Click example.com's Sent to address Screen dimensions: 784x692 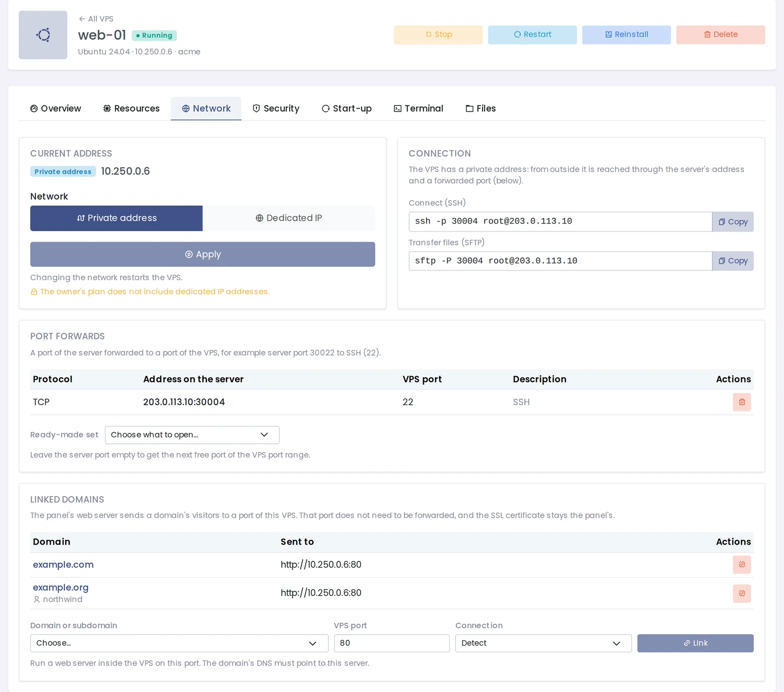click(x=321, y=565)
